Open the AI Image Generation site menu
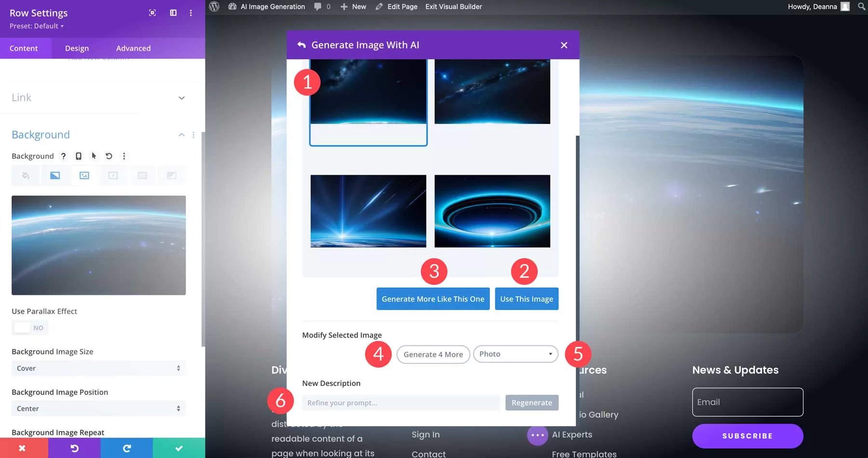The height and width of the screenshot is (458, 868). [267, 7]
